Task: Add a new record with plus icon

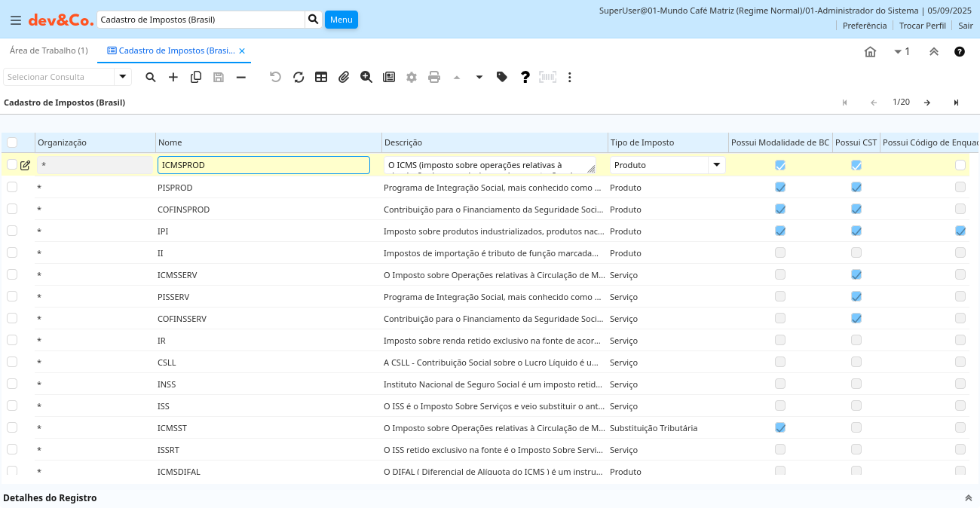Action: pyautogui.click(x=173, y=77)
